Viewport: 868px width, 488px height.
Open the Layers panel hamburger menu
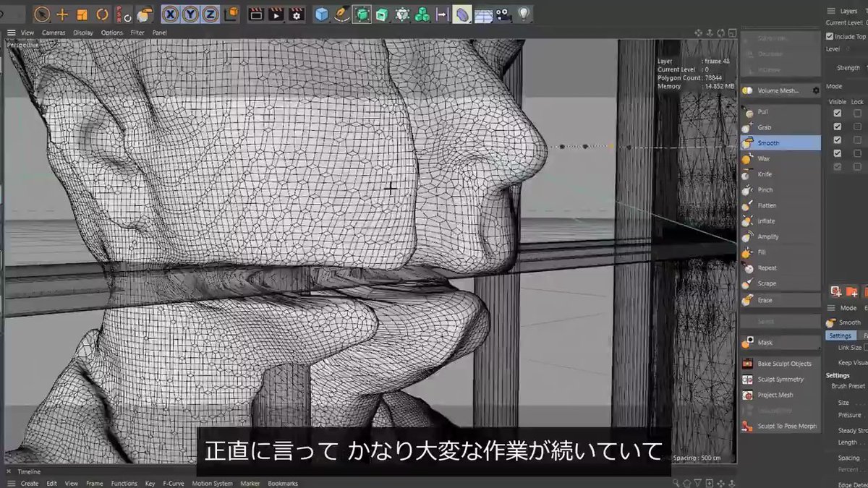tap(831, 11)
